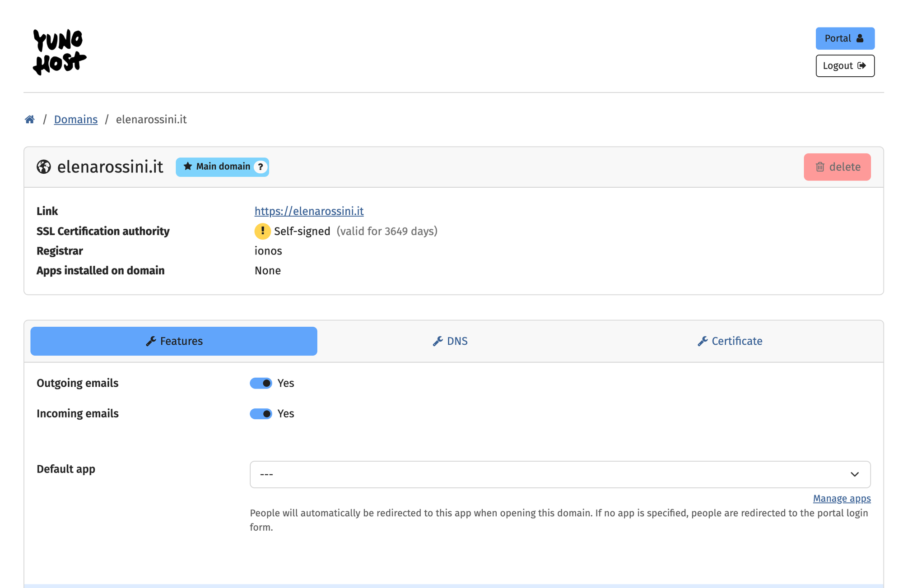Click the YunoHost logo
The width and height of the screenshot is (903, 588).
tap(59, 52)
